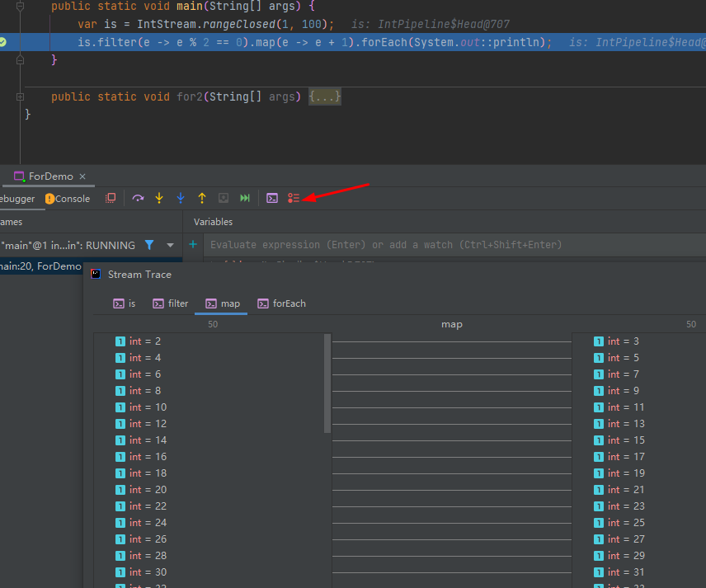Click the left 'int = 6' entry

[139, 374]
